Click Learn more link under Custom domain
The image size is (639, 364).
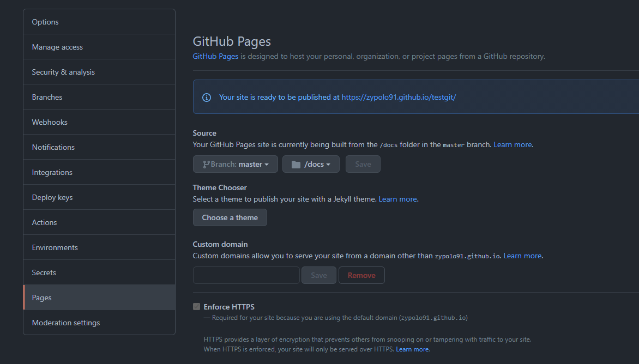click(522, 256)
